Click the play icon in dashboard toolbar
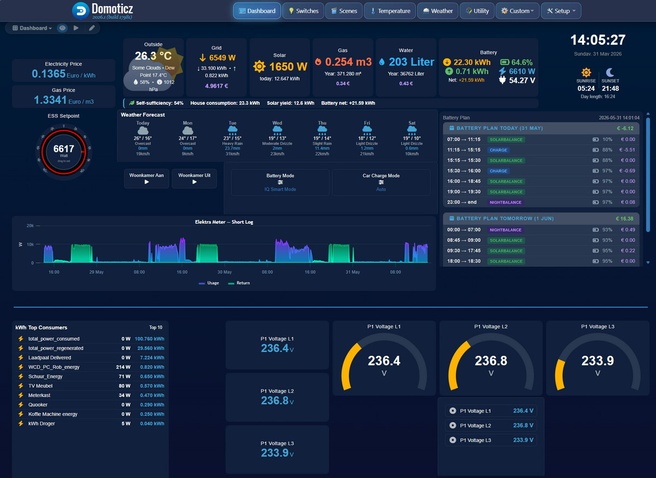 [x=76, y=28]
